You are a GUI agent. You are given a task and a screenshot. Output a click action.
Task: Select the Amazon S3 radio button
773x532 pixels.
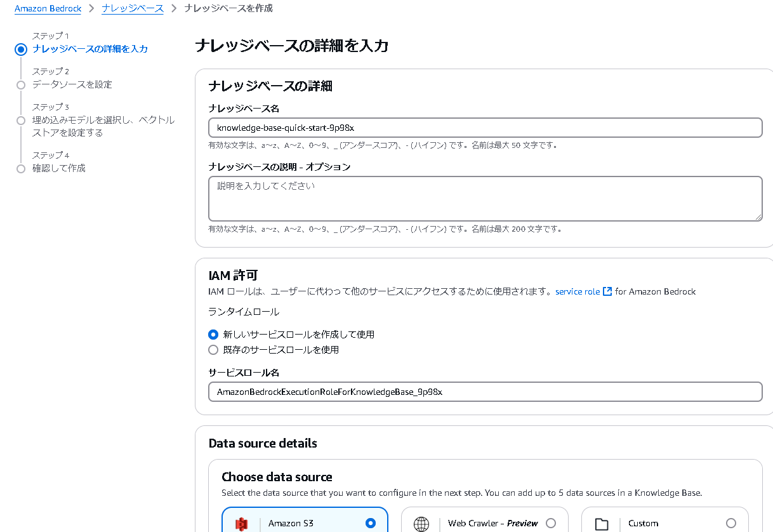pos(371,523)
